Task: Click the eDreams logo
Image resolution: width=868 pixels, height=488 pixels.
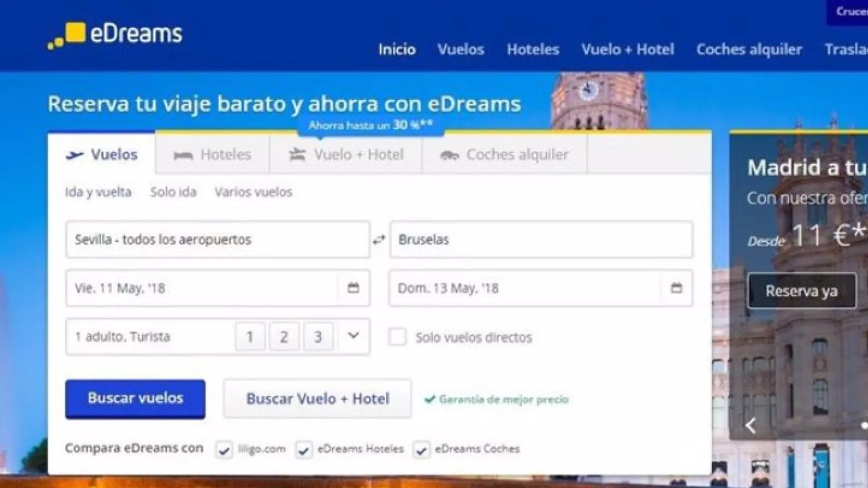Action: pyautogui.click(x=115, y=35)
